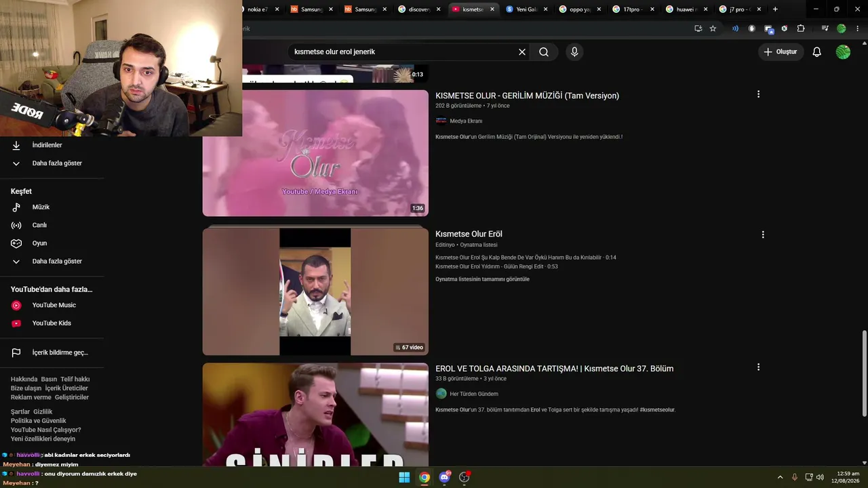868x488 pixels.
Task: Click the Her Türden Gündem channel avatar
Action: pos(441,394)
